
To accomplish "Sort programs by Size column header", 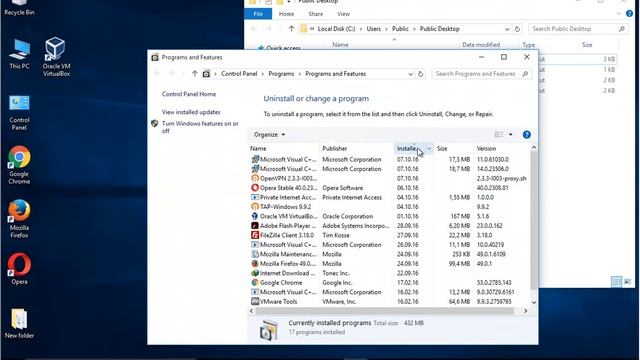I will coord(453,149).
